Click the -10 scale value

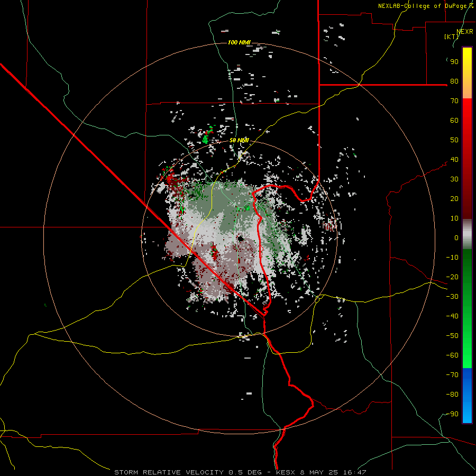(x=452, y=258)
